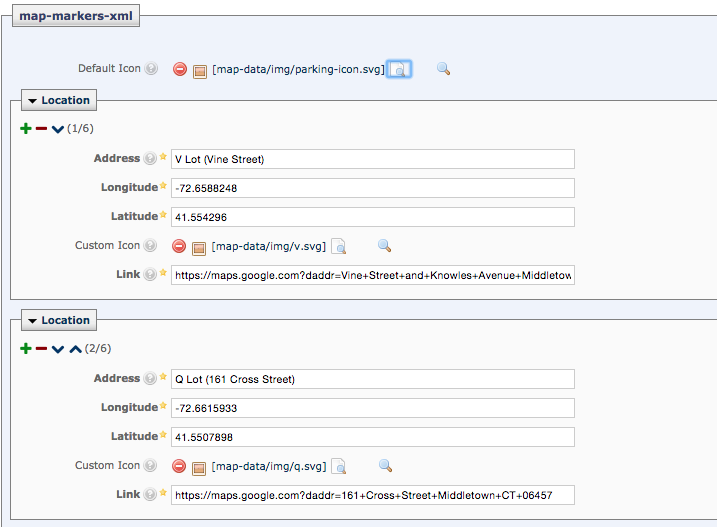Click the magnifier next to parking-icon.svg

(x=443, y=69)
